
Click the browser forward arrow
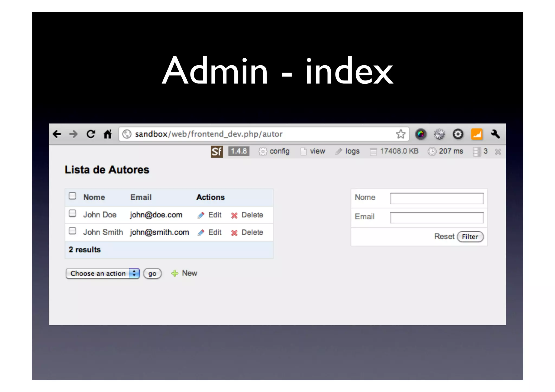tap(73, 134)
